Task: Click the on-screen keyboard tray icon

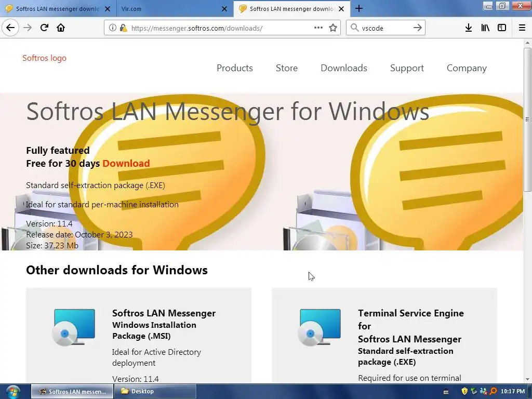Action: [446, 392]
